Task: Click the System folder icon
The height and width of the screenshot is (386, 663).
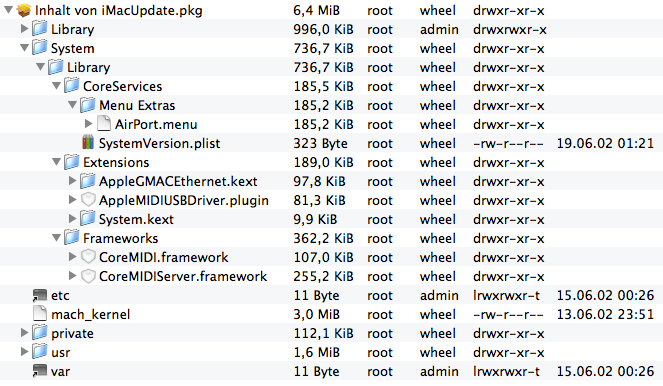Action: pos(40,48)
